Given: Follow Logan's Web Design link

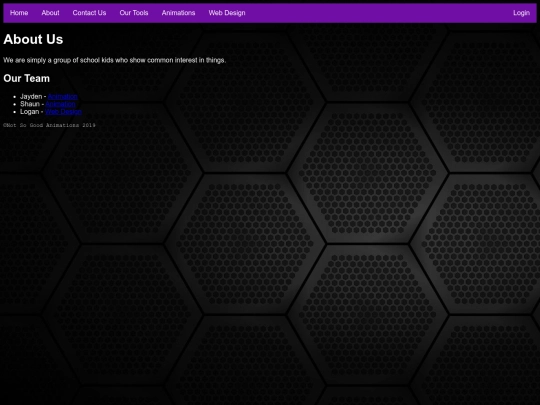Looking at the screenshot, I should 63,112.
